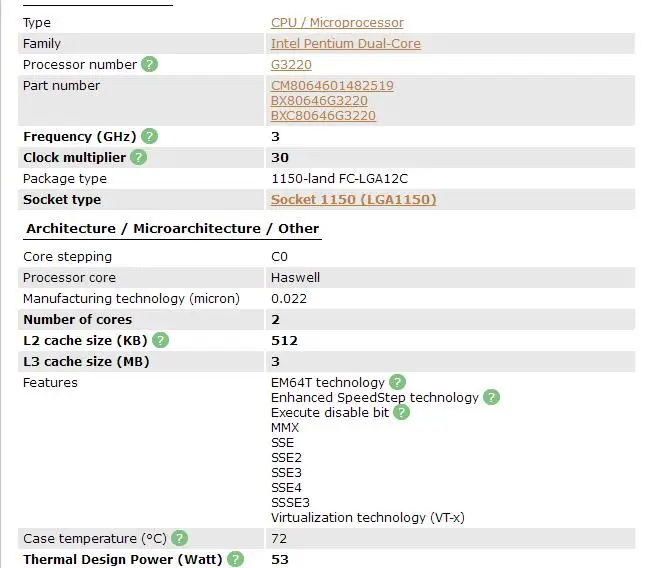Open Thermal Design Power help icon
The image size is (649, 568).
[x=236, y=559]
